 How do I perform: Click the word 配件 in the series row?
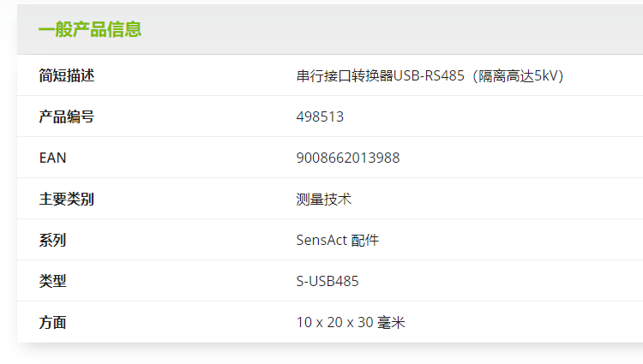[x=365, y=240]
